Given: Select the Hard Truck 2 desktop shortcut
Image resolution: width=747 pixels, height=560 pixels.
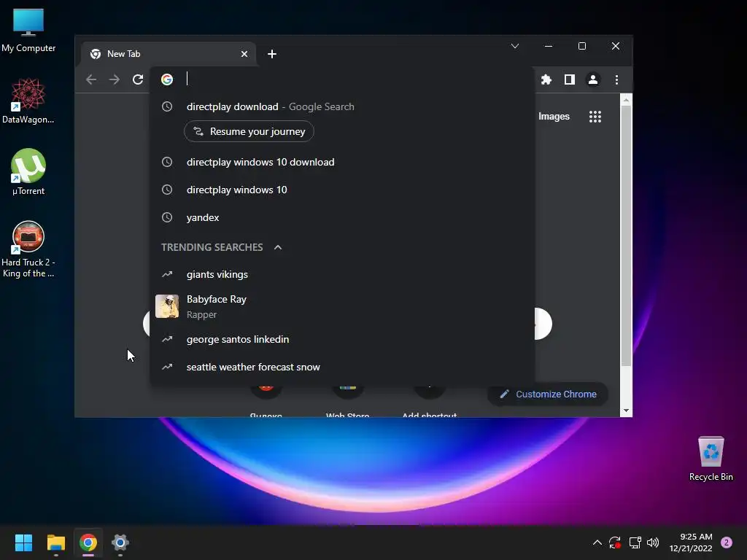Looking at the screenshot, I should 28,249.
